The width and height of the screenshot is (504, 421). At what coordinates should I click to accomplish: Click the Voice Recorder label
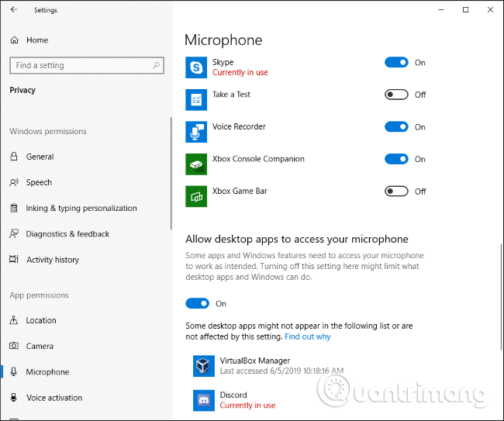pyautogui.click(x=239, y=126)
